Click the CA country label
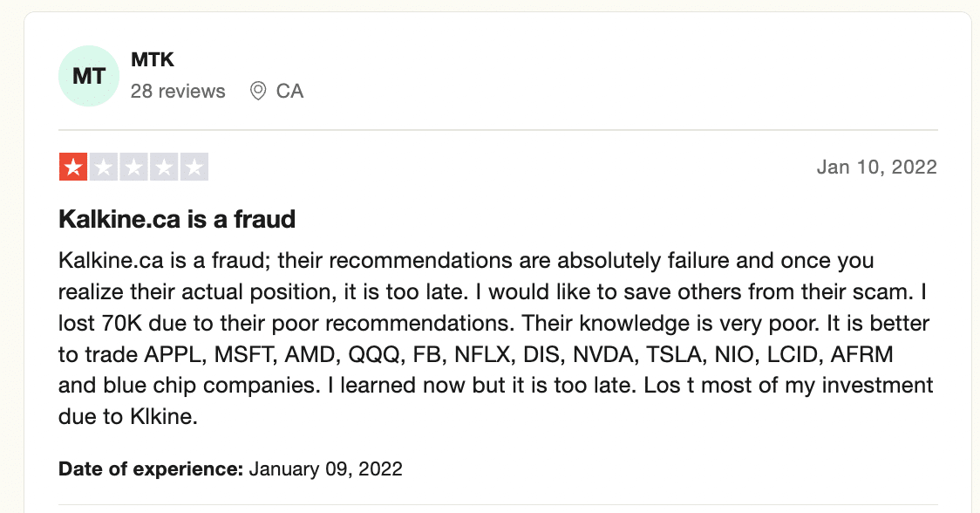 pos(290,92)
